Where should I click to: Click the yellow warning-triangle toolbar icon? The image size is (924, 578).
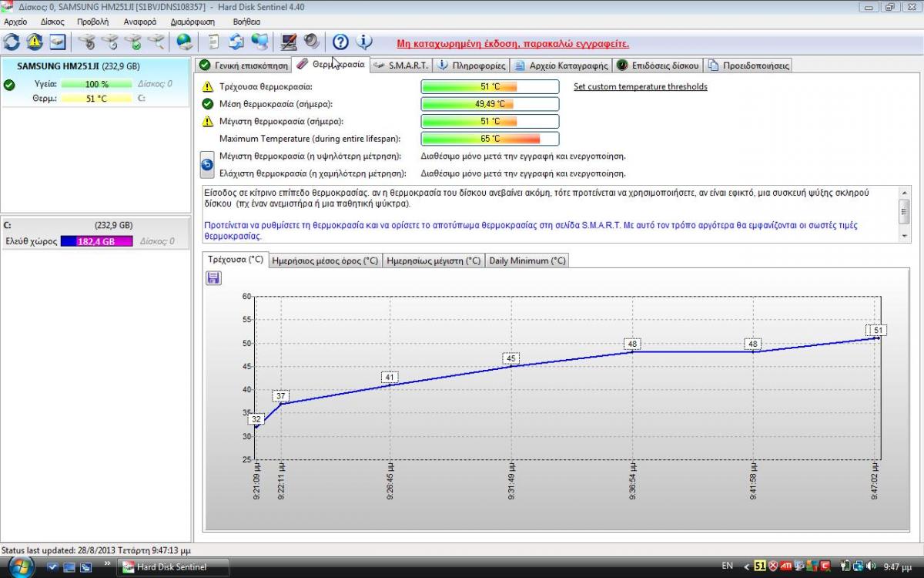(35, 42)
